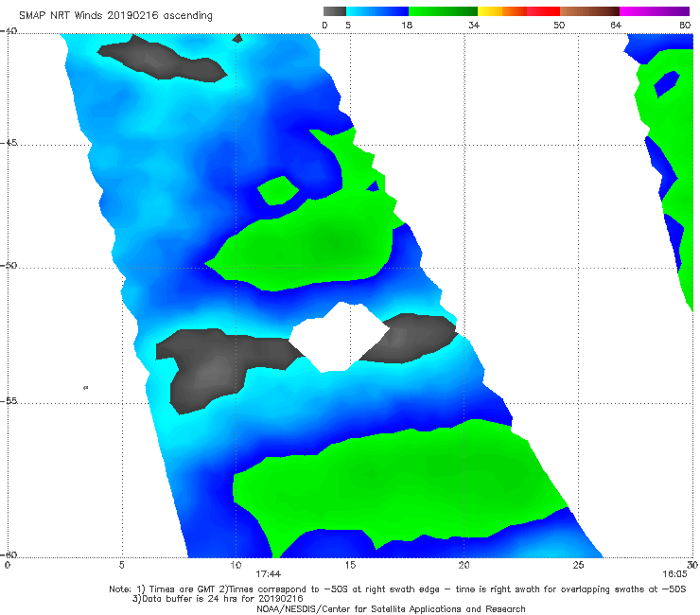Click the magenta-purple segment of the color bar
Screen dimensions: 700x615
(x=655, y=11)
